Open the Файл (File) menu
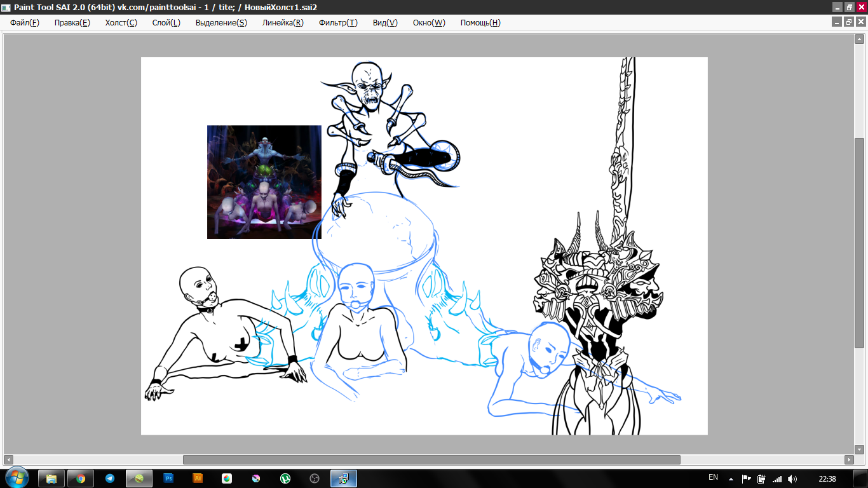 coord(24,23)
